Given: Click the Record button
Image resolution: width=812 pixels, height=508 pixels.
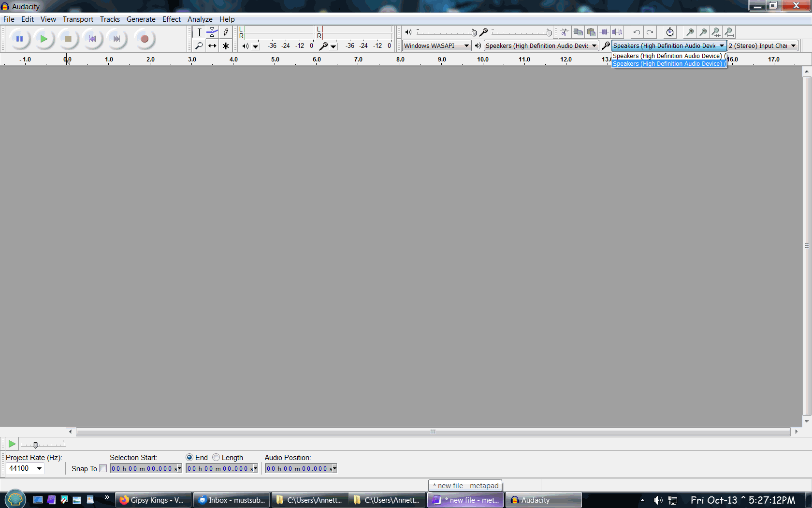Looking at the screenshot, I should coord(144,39).
